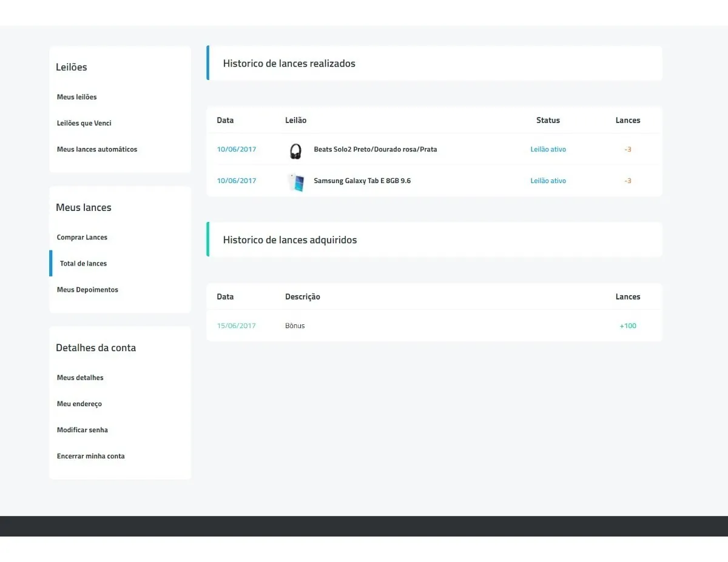Image resolution: width=728 pixels, height=562 pixels.
Task: Click the -3 lances value in Beats row
Action: pos(628,149)
